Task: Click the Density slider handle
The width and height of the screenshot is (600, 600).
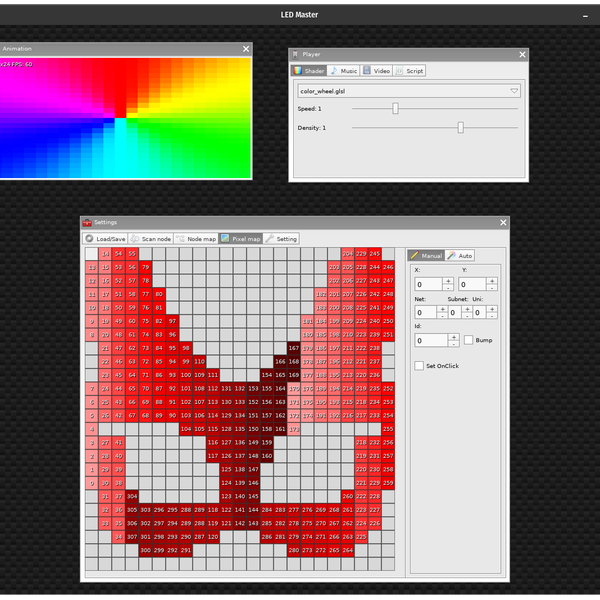Action: (x=460, y=128)
